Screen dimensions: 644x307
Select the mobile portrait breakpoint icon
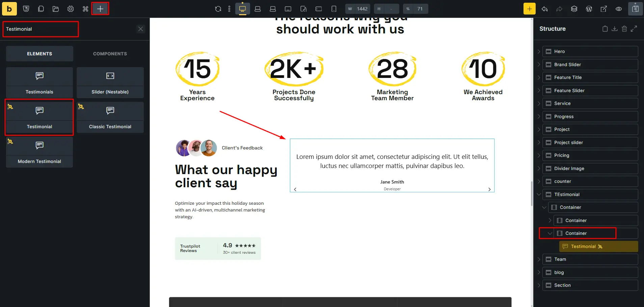(334, 9)
